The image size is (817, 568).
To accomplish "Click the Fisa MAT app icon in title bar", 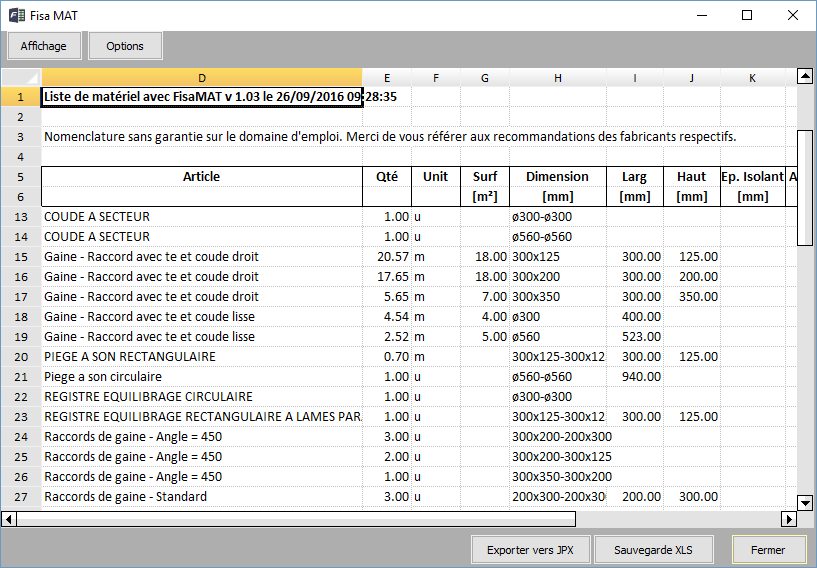I will (17, 16).
